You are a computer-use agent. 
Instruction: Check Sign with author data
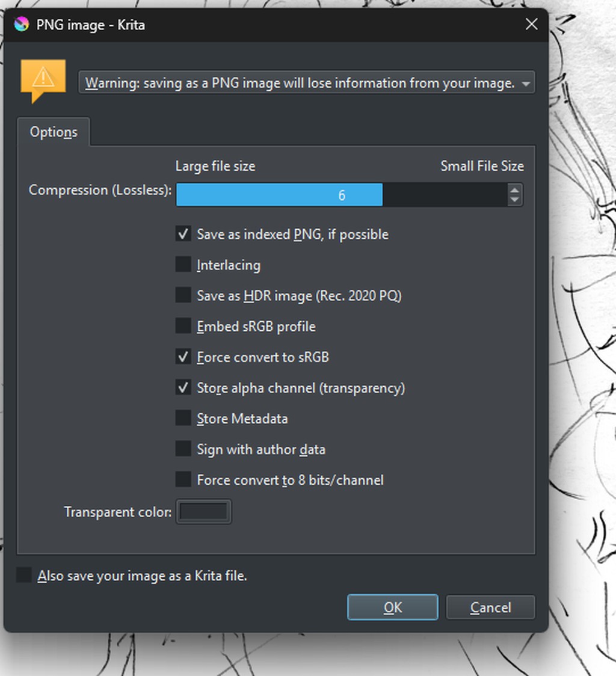183,449
